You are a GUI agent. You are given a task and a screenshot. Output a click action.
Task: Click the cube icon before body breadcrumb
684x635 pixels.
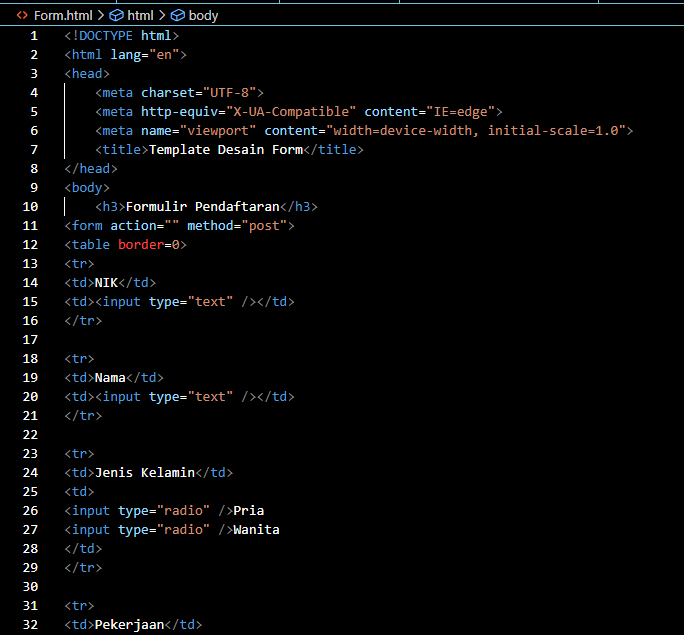[177, 16]
